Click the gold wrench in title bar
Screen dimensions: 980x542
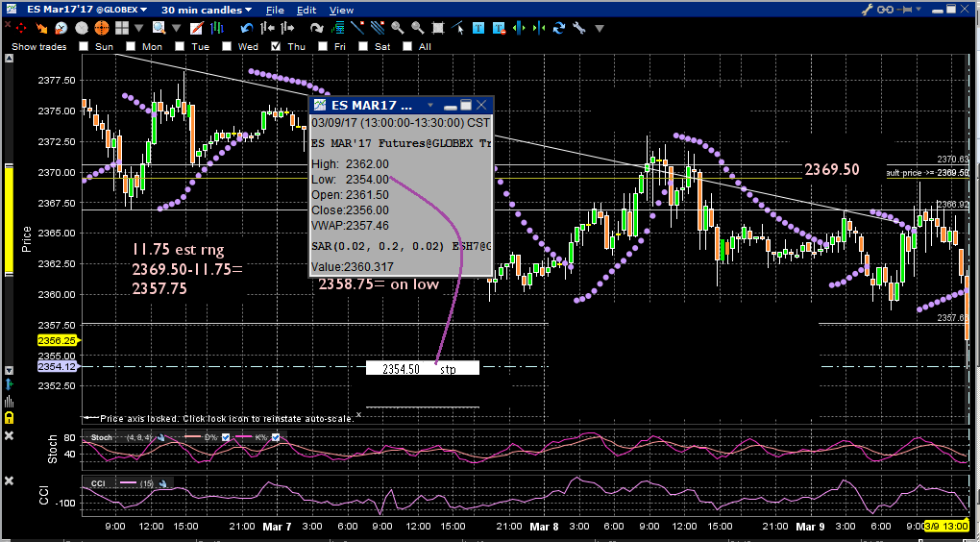pos(868,10)
